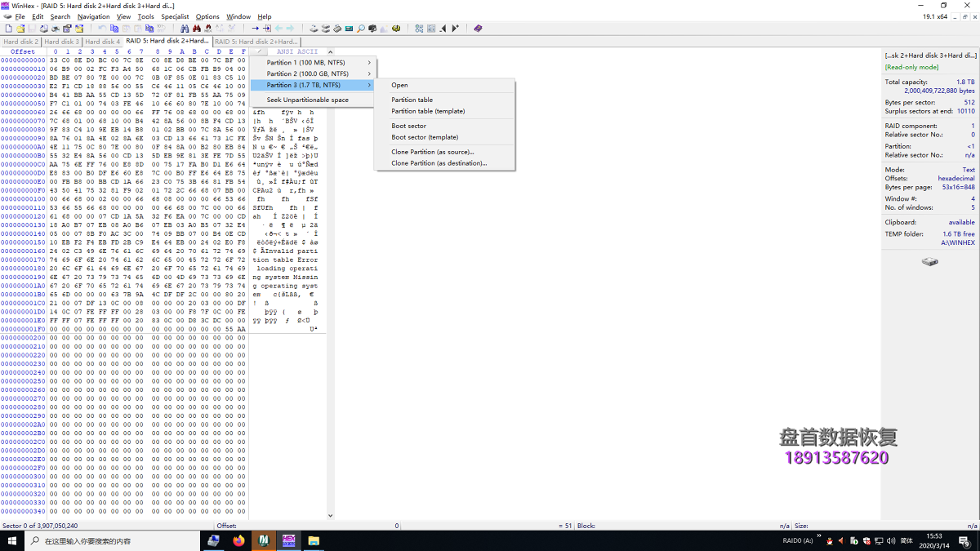Click the teal calculator-style toolbar icon
Viewport: 980px width, 551px height.
[x=349, y=28]
